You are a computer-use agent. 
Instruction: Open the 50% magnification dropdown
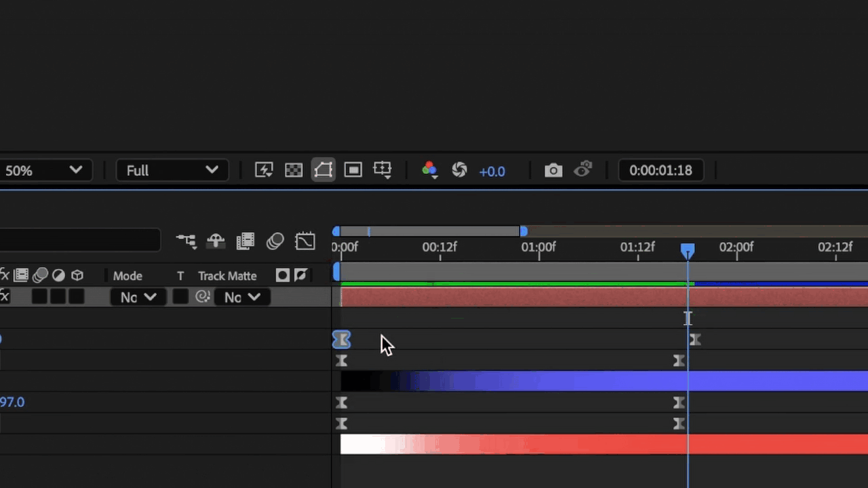click(43, 170)
